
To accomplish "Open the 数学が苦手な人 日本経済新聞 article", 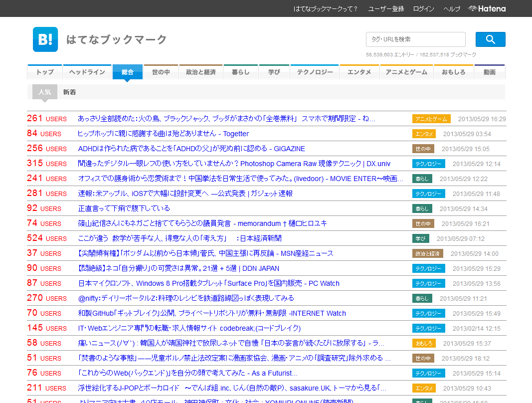I will click(x=180, y=238).
